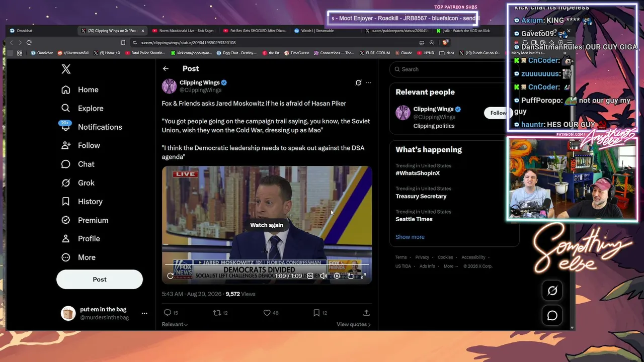The image size is (644, 362).
Task: Click the video progress bar
Action: (x=267, y=264)
